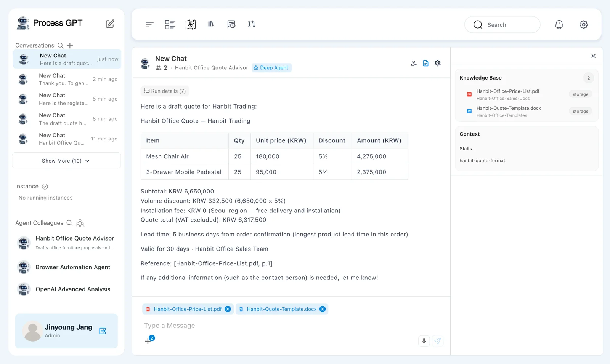Open the chat from 8 min ago
The height and width of the screenshot is (364, 610).
[67, 119]
